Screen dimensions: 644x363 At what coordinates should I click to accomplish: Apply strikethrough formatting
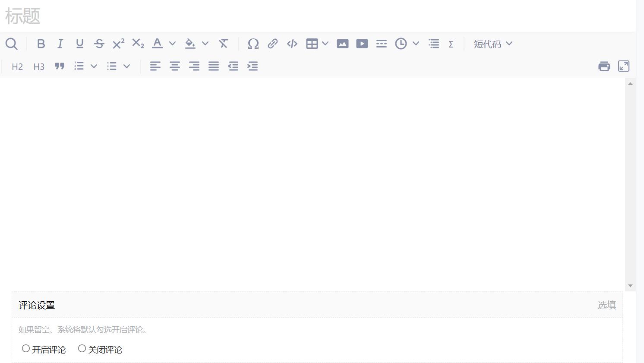pos(99,44)
